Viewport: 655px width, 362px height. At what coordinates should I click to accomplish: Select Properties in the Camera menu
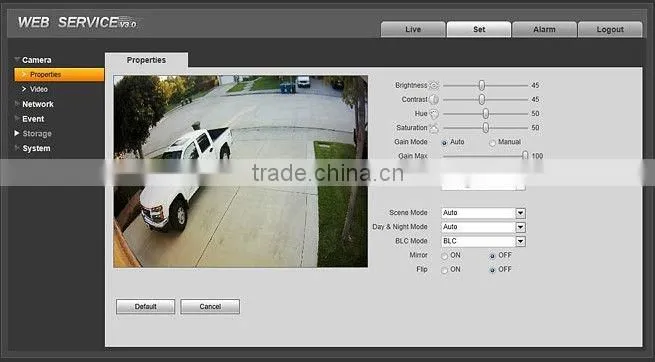[x=59, y=74]
